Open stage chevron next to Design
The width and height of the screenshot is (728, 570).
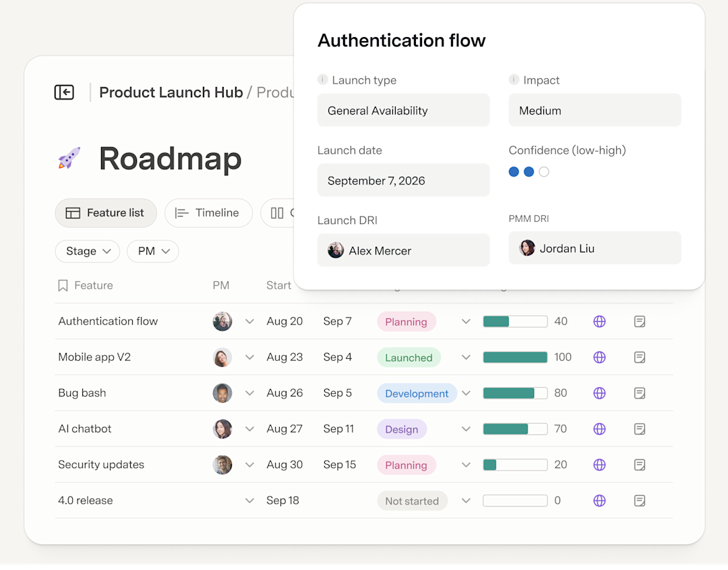[466, 428]
